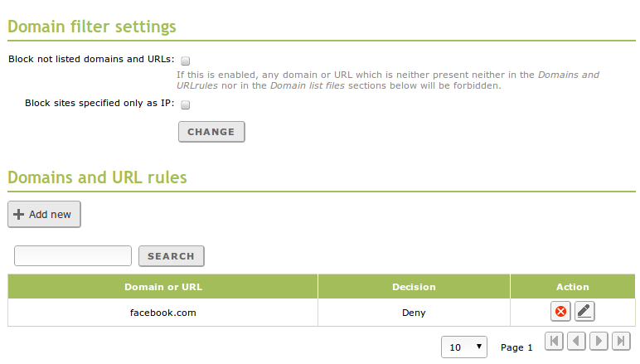Select the facebook.com table cell

click(x=162, y=313)
